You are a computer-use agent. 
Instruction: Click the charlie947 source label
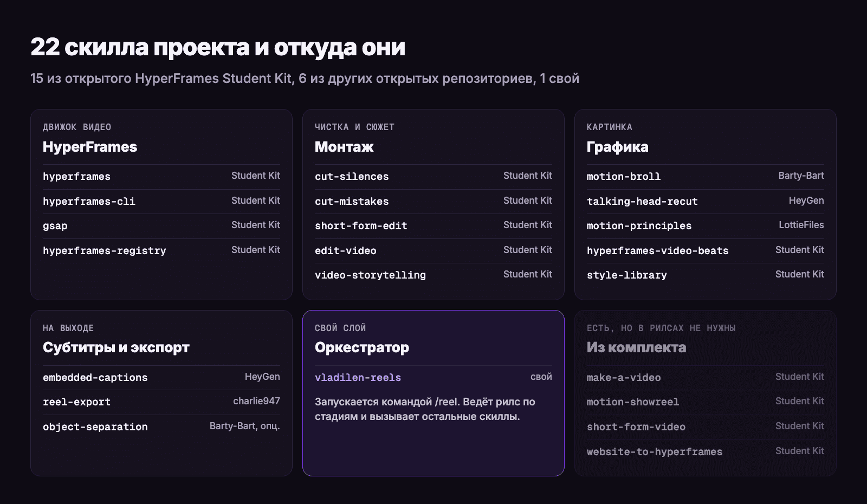[x=256, y=401]
